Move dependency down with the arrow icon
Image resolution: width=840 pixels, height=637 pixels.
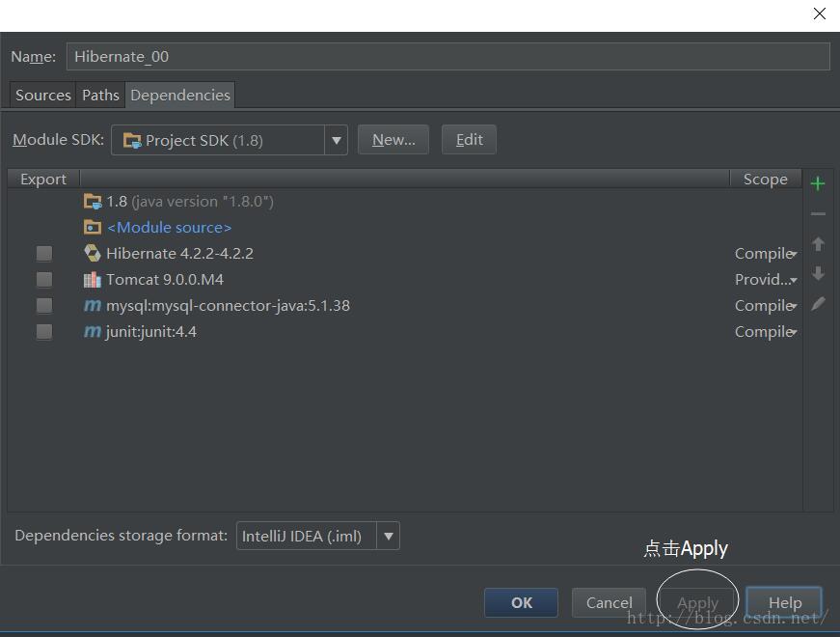coord(818,273)
